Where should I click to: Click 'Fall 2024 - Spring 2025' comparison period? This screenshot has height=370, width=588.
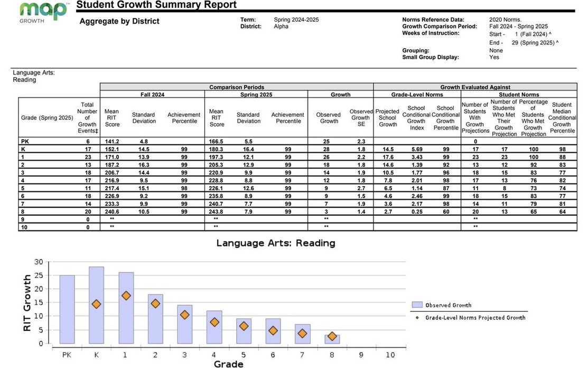(x=518, y=26)
